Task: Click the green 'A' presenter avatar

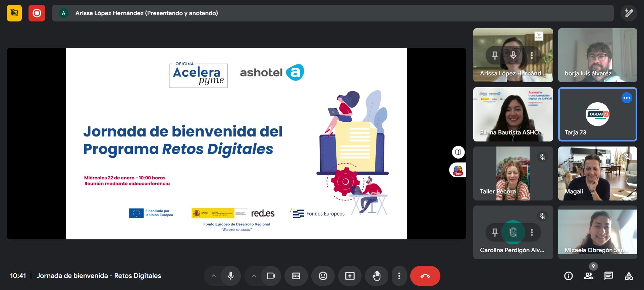Action: point(64,13)
